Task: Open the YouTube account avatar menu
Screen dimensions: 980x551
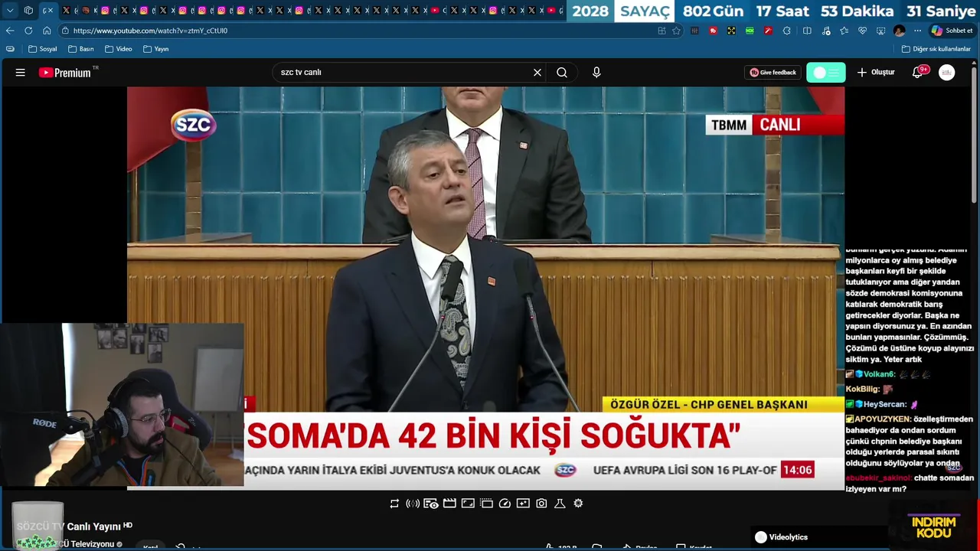Action: (947, 73)
